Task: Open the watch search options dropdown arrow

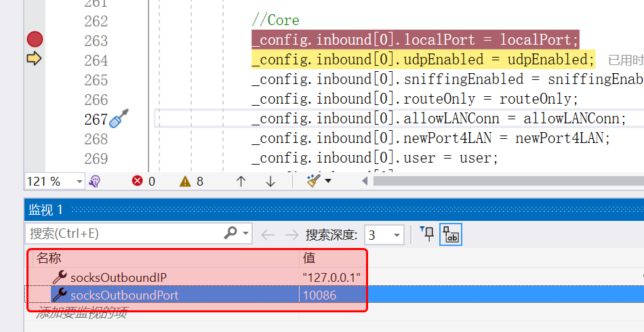Action: [245, 234]
